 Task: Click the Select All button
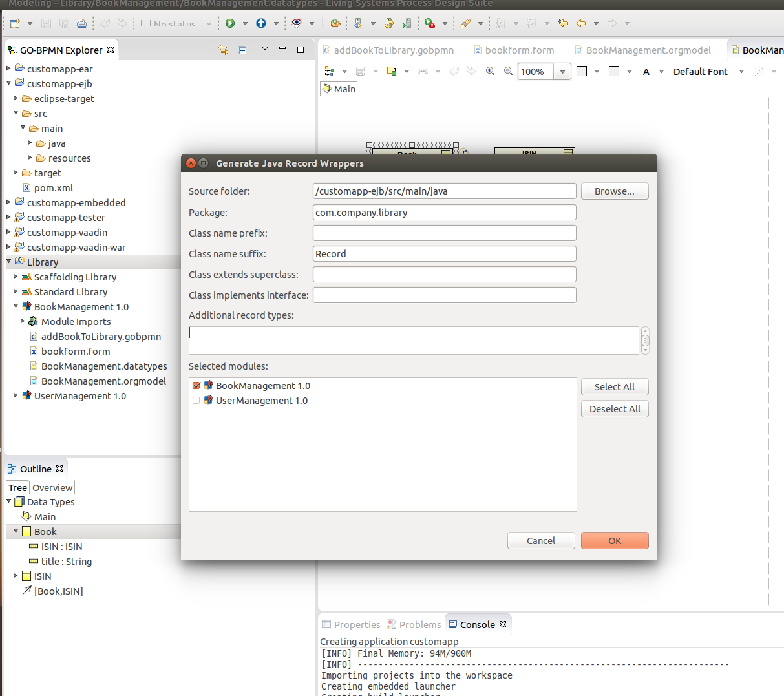[615, 387]
